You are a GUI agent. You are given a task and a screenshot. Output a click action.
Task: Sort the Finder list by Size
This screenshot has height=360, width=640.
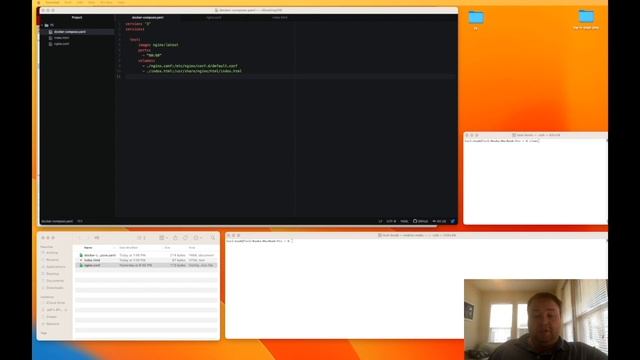click(x=167, y=248)
